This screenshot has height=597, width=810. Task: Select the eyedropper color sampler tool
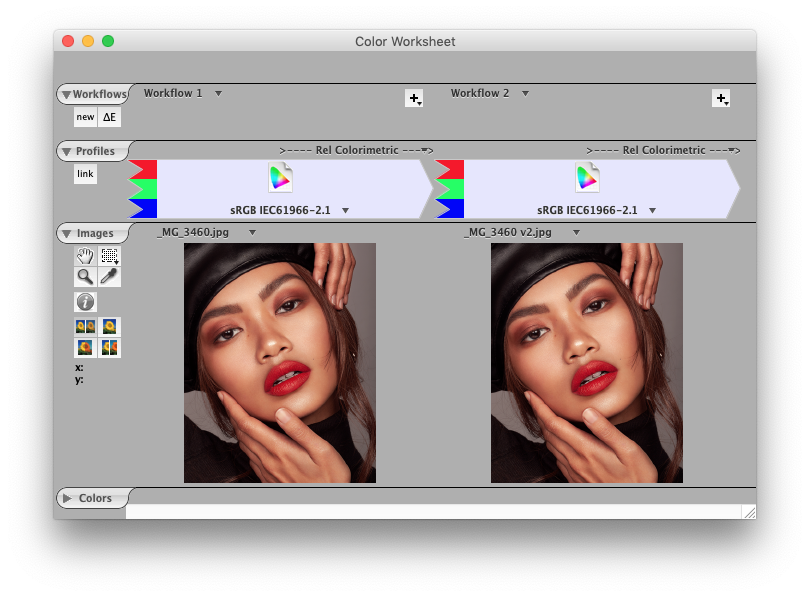coord(110,277)
